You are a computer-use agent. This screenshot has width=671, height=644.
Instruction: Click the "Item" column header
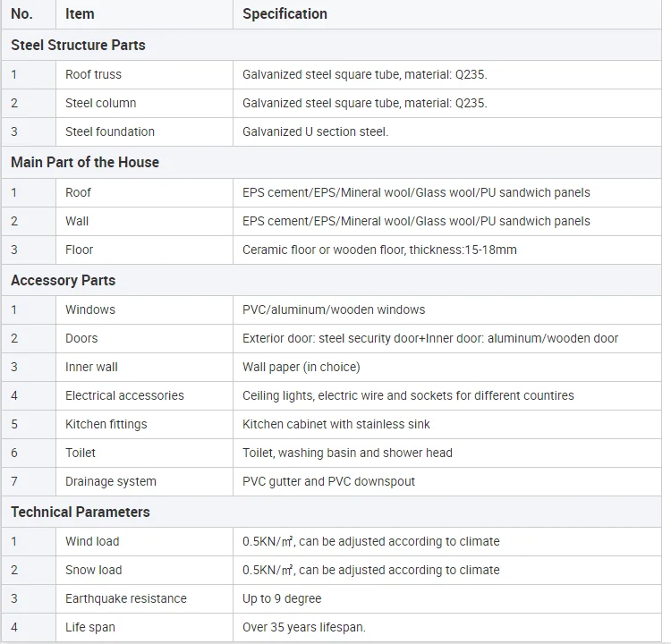(x=80, y=14)
